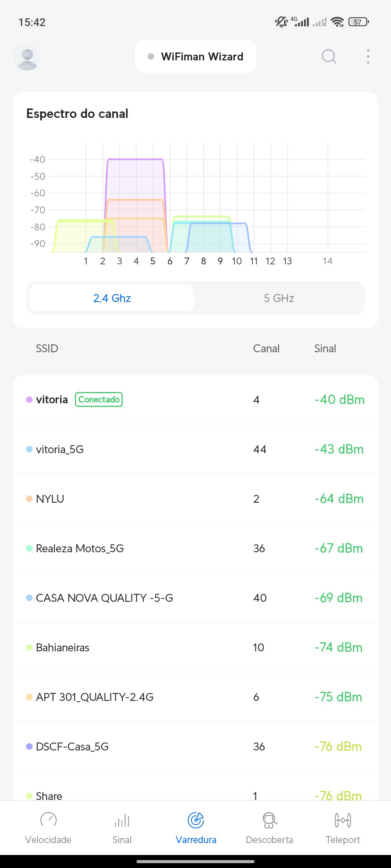Select the Varredura scan tab icon
The image size is (391, 868).
point(196,820)
